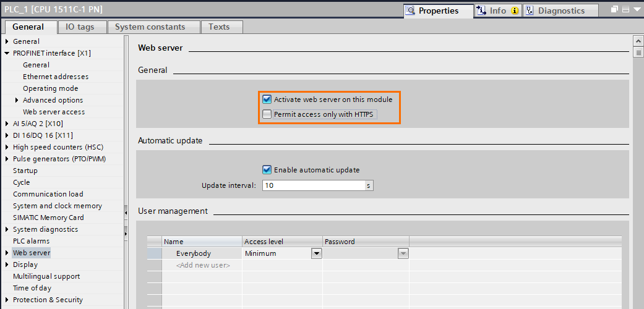Click the Password column header
The height and width of the screenshot is (309, 644).
click(x=366, y=242)
